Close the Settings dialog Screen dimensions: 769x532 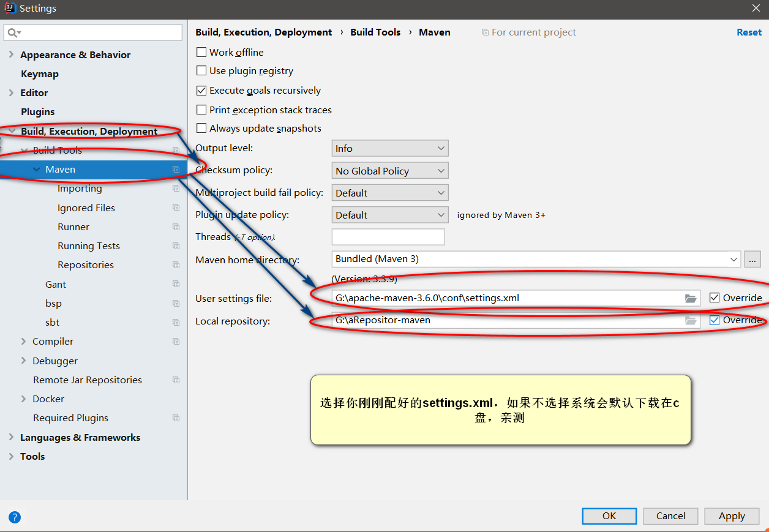tap(756, 8)
